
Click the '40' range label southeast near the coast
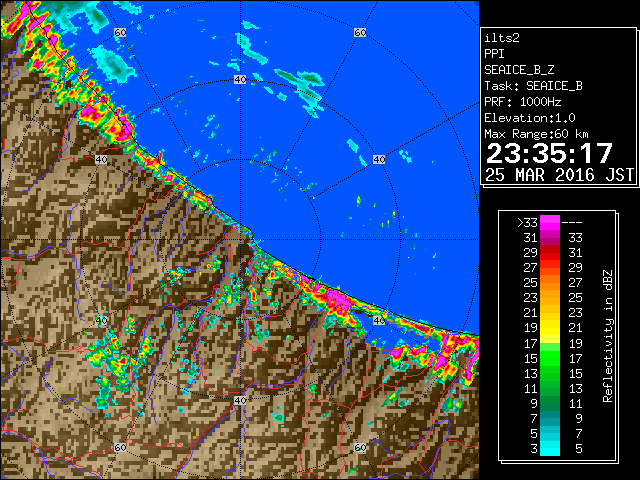coord(379,320)
